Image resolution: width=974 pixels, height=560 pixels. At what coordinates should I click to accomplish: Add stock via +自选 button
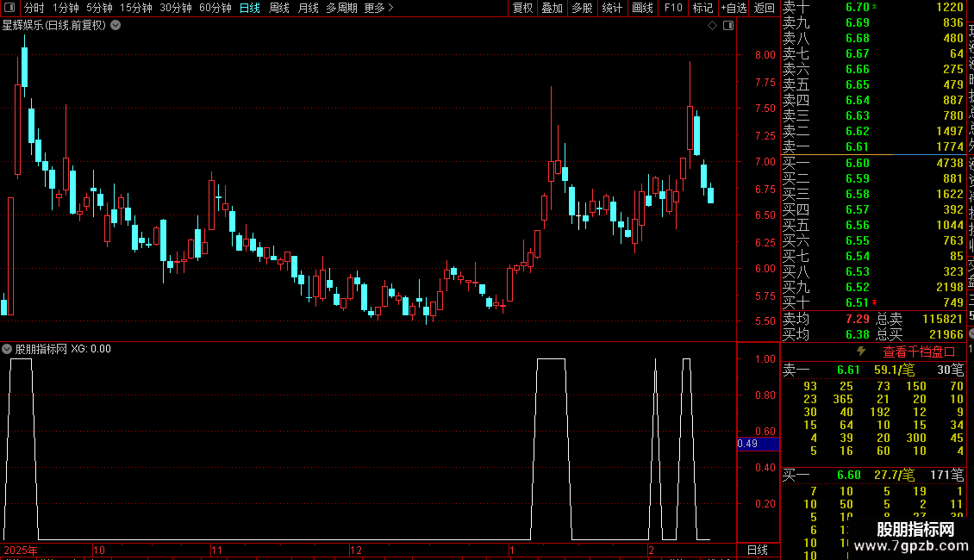point(734,8)
